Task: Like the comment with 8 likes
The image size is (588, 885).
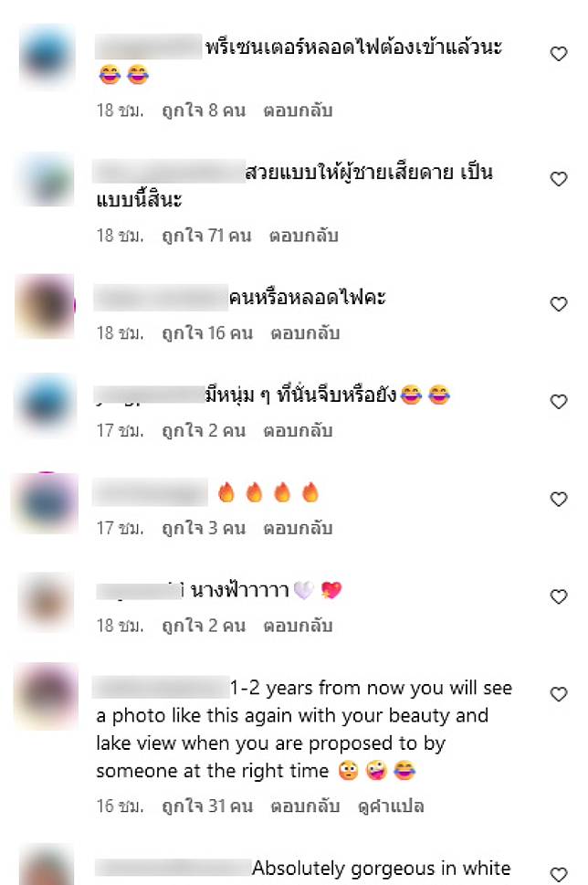Action: (558, 54)
